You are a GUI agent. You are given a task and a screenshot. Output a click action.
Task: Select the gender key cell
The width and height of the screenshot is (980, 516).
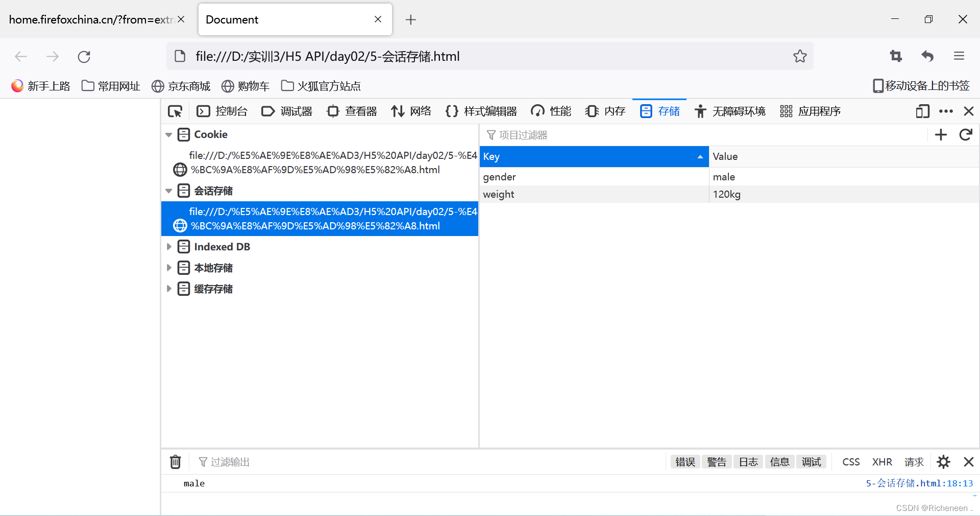coord(594,177)
